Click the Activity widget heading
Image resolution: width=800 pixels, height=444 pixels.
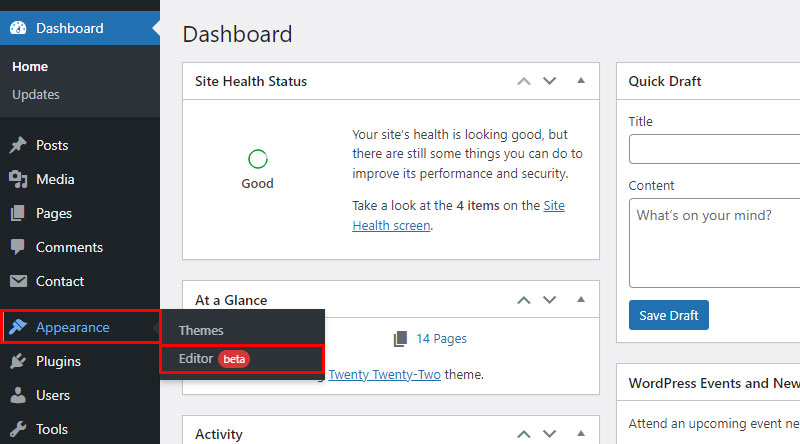click(219, 434)
